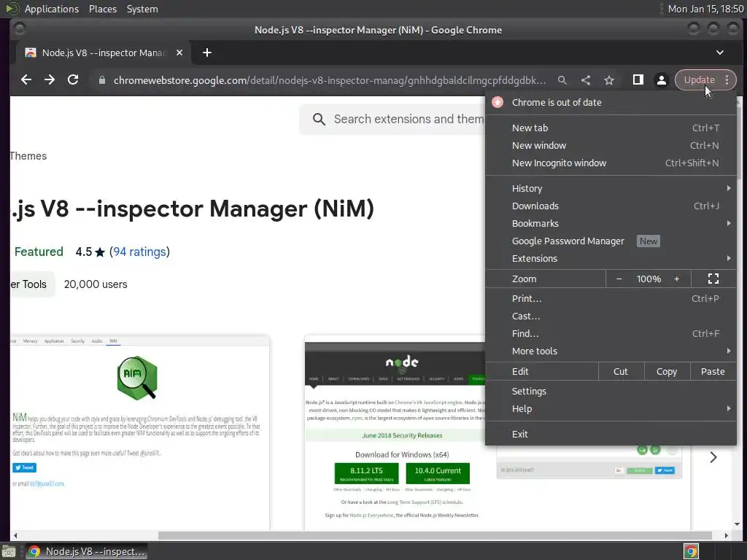Open Google Password Manager
Viewport: 747px width, 560px height.
[x=611, y=241]
